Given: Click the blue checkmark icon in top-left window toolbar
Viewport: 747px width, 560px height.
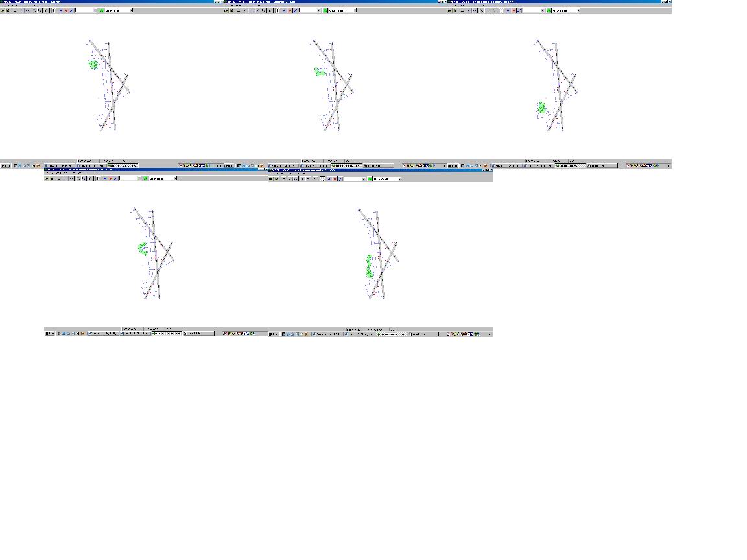Looking at the screenshot, I should click(x=71, y=10).
